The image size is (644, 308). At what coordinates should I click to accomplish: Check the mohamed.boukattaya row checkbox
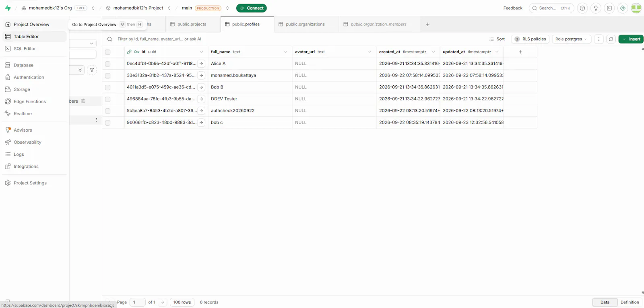pos(107,75)
